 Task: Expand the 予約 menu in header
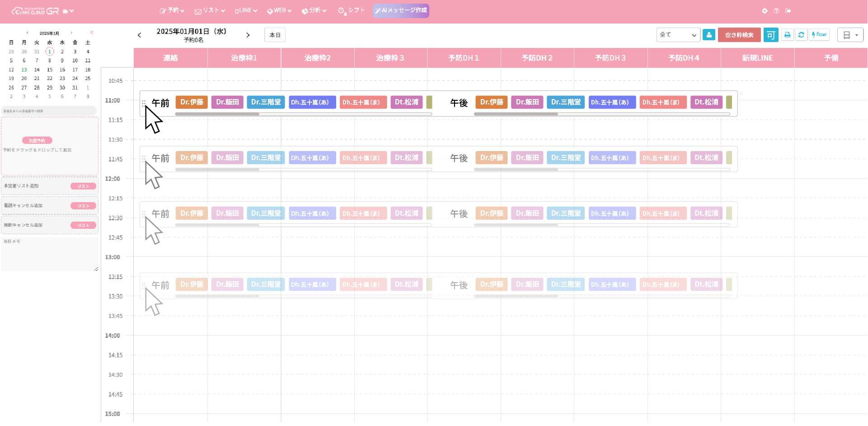tap(172, 10)
